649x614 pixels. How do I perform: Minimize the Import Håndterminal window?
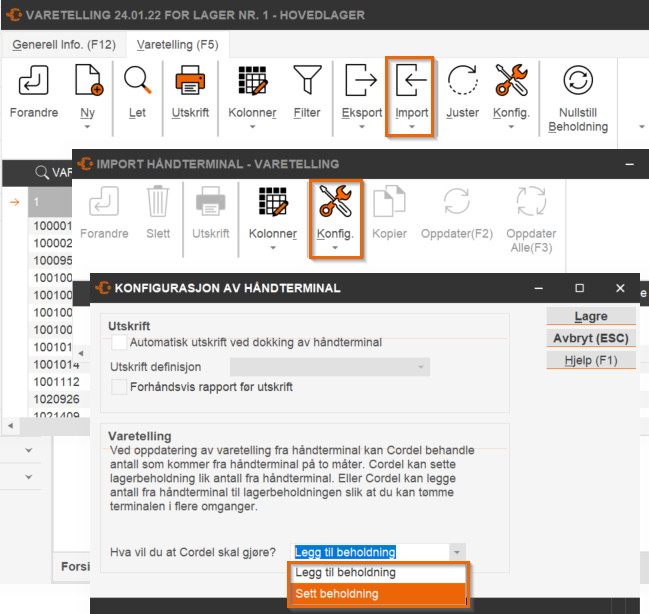pyautogui.click(x=630, y=164)
